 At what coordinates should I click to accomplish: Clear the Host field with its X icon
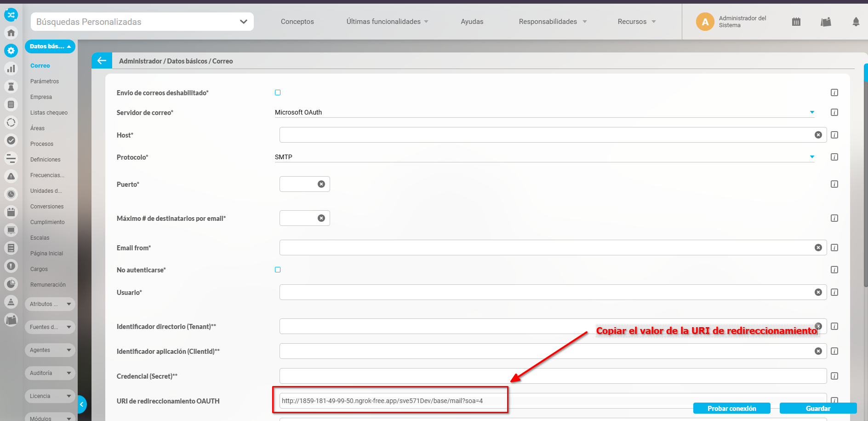[818, 135]
